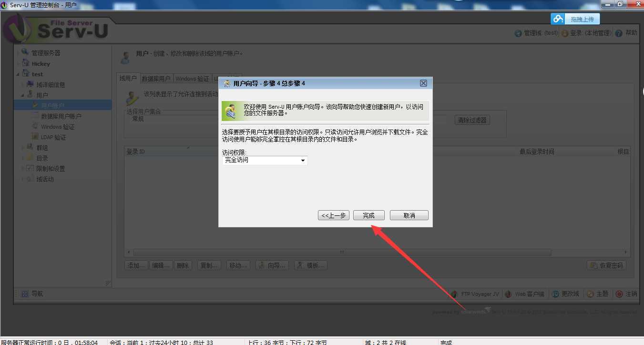The height and width of the screenshot is (345, 644).
Task: Click the Serv-U logo at top left
Action: point(56,29)
